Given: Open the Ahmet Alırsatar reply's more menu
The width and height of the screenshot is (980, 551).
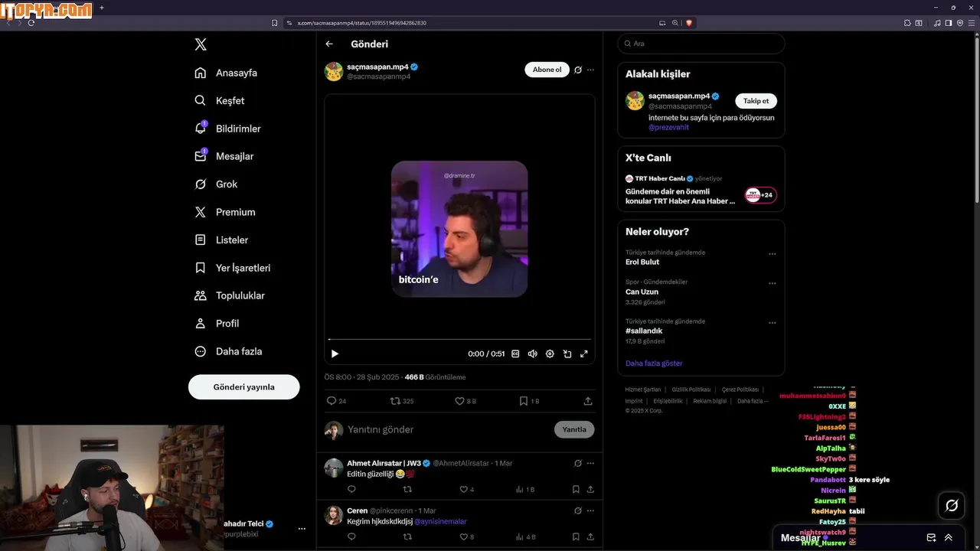Looking at the screenshot, I should pos(590,463).
